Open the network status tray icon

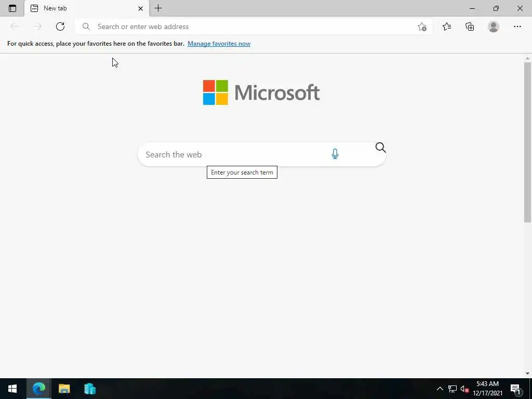453,389
